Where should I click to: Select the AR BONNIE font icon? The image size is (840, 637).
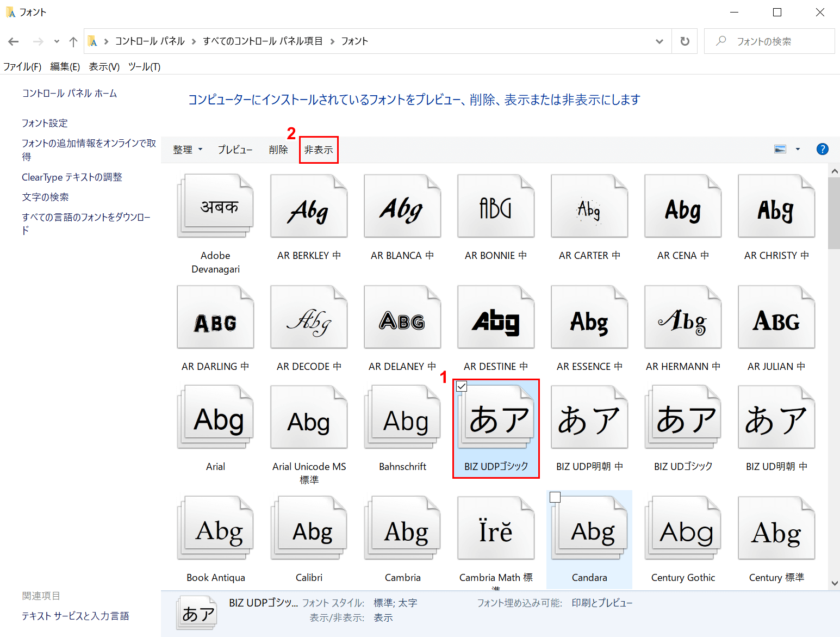(496, 206)
